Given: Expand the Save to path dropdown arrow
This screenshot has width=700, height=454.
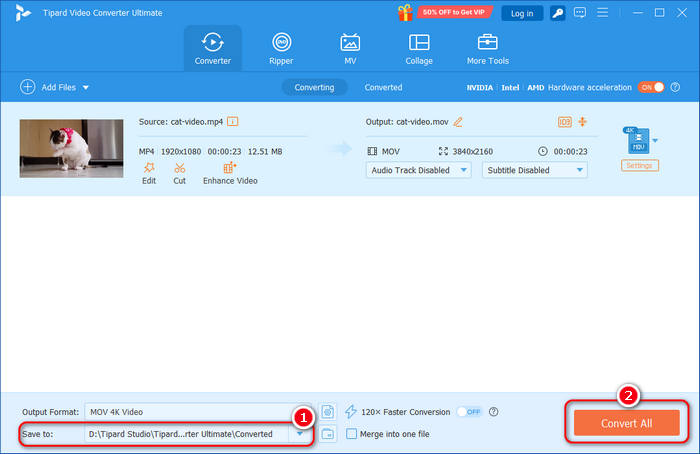Looking at the screenshot, I should coord(300,434).
